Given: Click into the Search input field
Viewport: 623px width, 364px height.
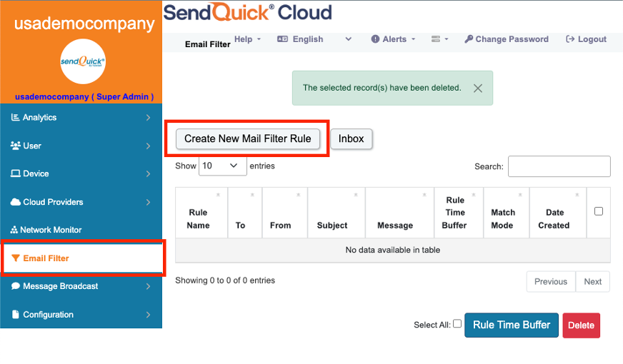Looking at the screenshot, I should click(559, 166).
